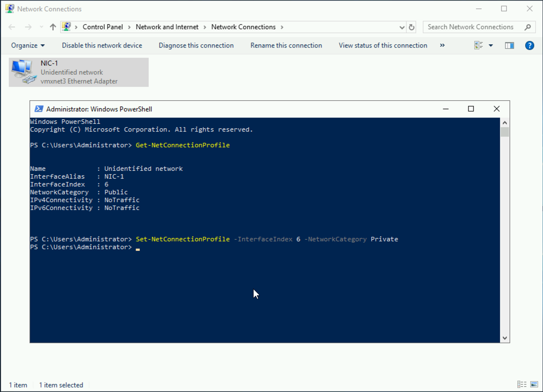This screenshot has width=543, height=392.
Task: Click the Set-NetConnectionProfile command text
Action: point(182,239)
